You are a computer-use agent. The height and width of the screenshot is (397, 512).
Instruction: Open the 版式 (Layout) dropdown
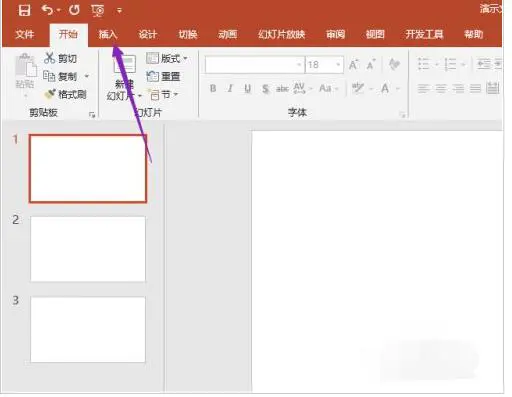167,59
